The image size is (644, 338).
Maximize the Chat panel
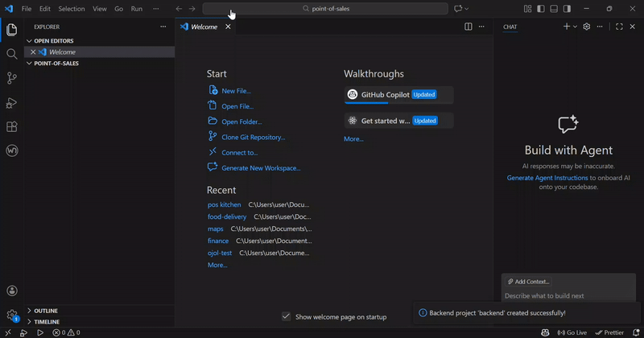619,27
